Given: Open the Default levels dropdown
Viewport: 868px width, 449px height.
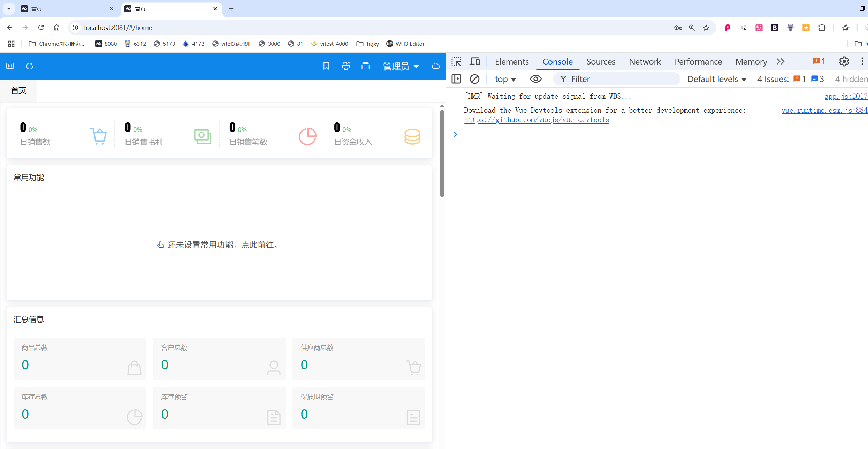Looking at the screenshot, I should pos(717,79).
